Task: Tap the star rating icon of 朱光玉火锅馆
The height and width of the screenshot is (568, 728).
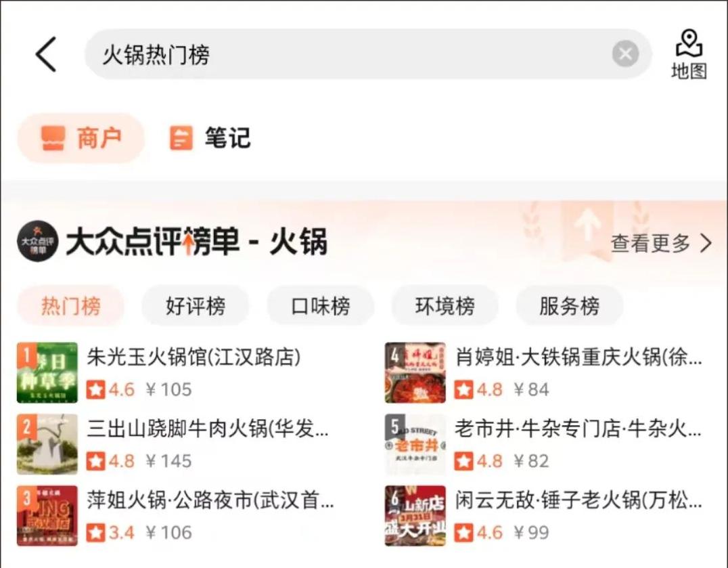Action: 95,390
